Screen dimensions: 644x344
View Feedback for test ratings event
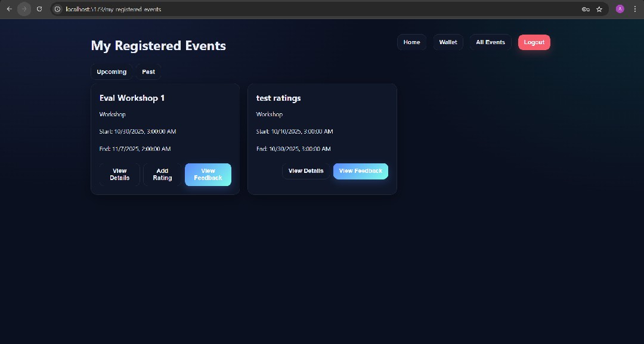pyautogui.click(x=360, y=171)
